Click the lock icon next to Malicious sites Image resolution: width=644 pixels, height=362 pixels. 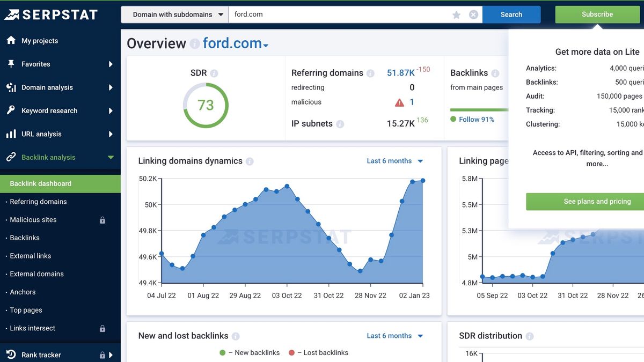(x=102, y=220)
